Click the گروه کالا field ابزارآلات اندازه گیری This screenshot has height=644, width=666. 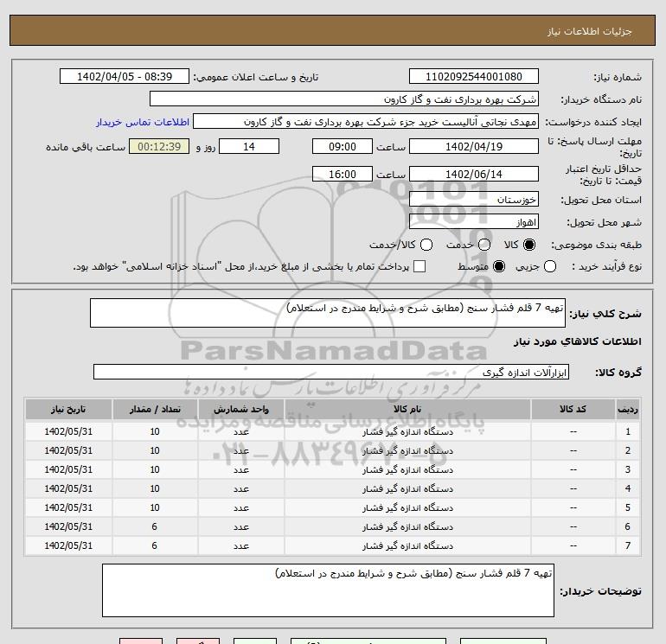331,372
